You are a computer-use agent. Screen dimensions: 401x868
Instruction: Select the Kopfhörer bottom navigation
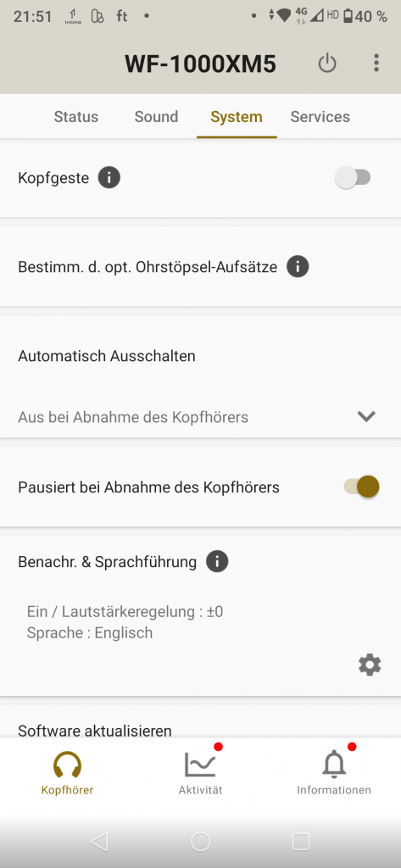pos(67,772)
